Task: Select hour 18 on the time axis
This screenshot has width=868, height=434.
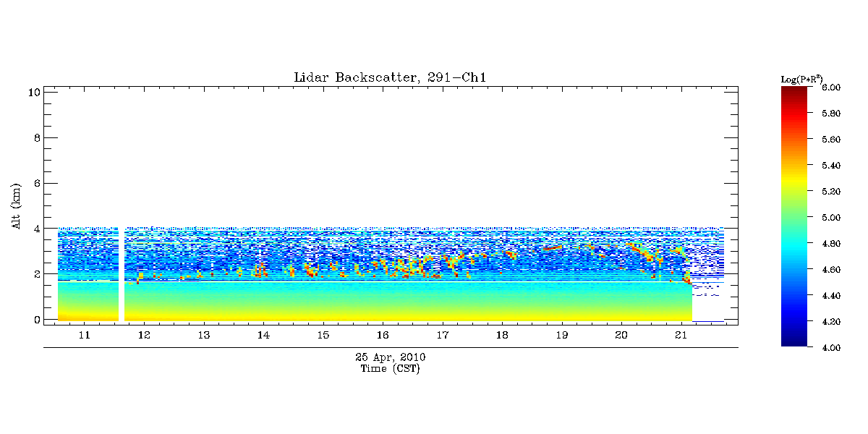Action: click(x=502, y=335)
